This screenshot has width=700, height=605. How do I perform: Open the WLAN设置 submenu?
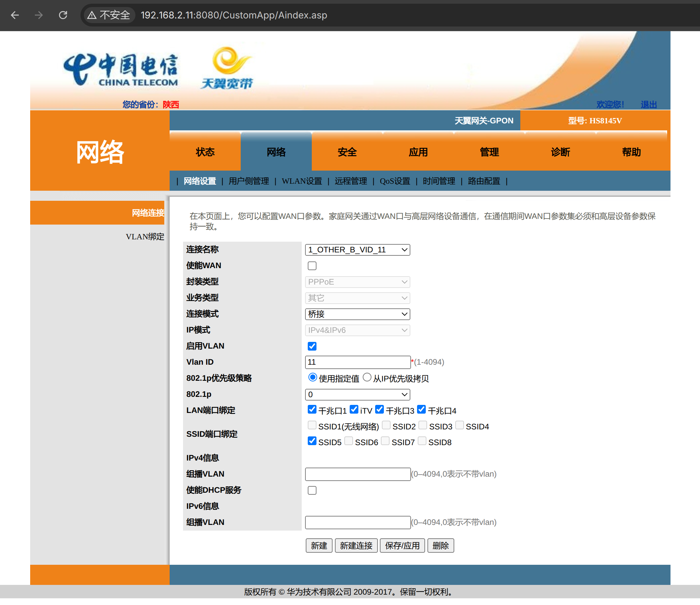coord(302,181)
